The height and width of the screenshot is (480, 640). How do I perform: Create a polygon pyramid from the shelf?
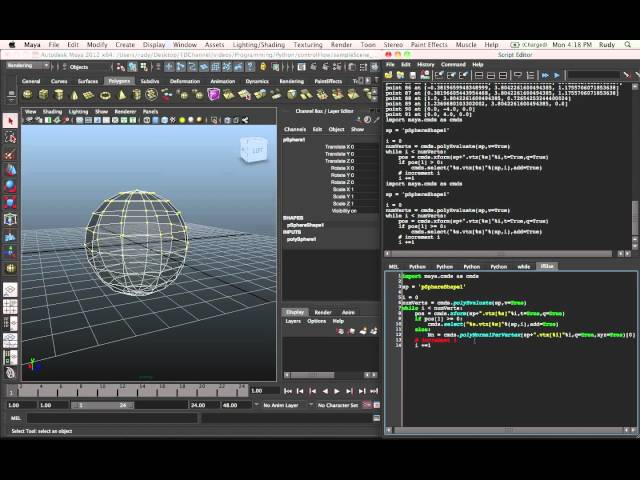(x=122, y=95)
